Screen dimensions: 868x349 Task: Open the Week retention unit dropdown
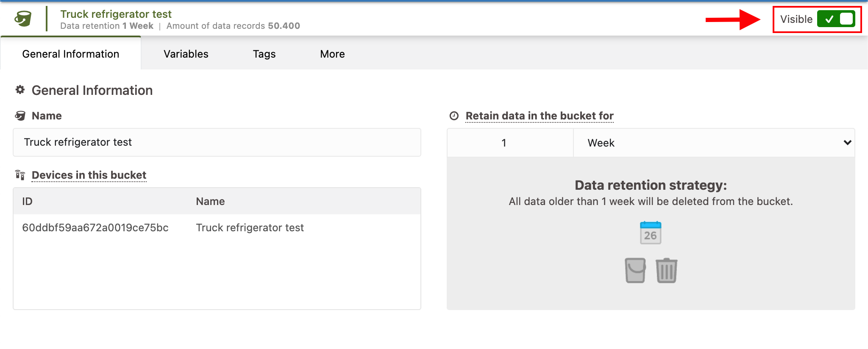coord(714,143)
